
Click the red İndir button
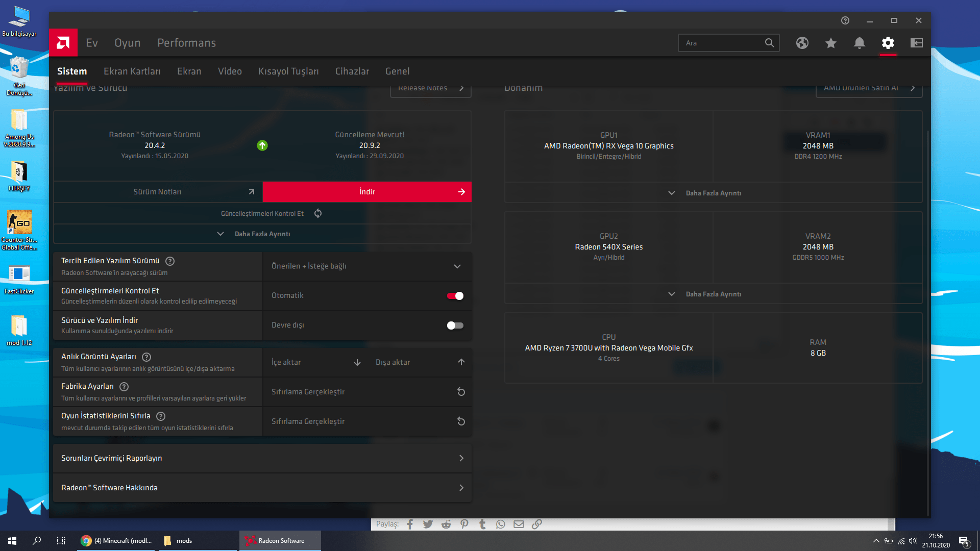click(366, 192)
